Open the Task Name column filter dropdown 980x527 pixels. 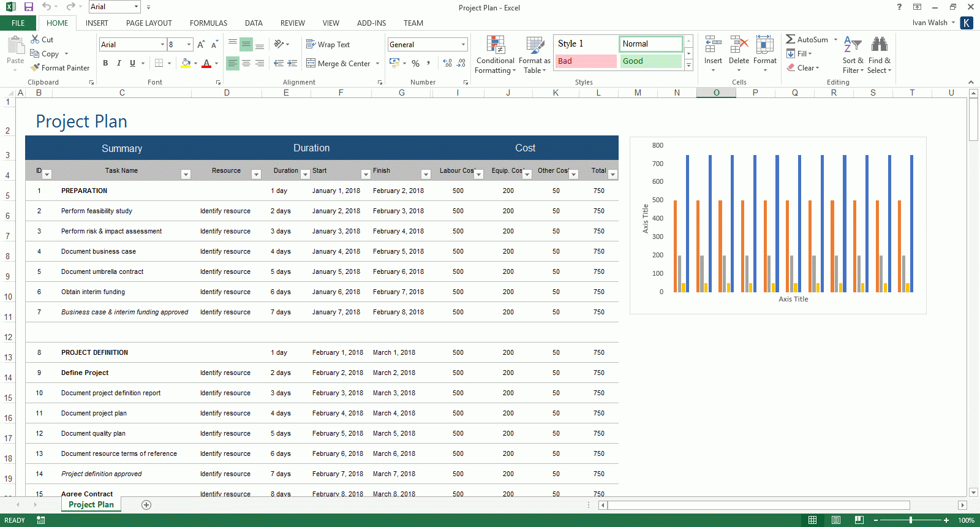click(x=186, y=175)
